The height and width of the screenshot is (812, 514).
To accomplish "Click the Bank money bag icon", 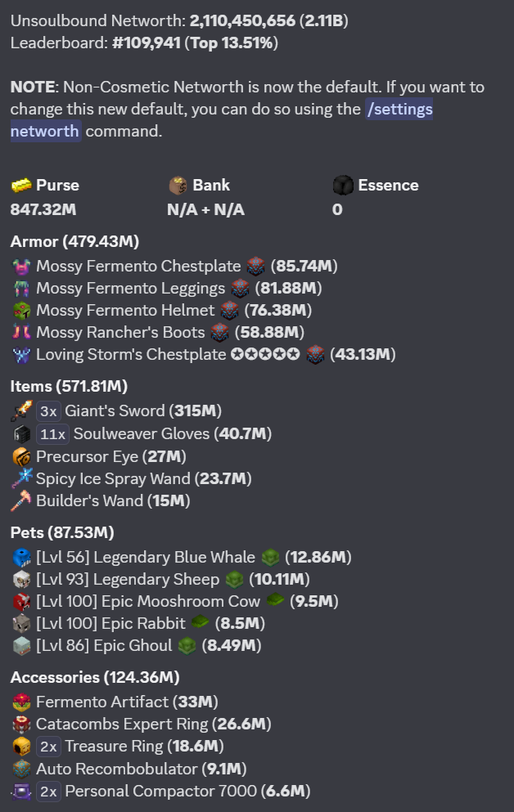I will (178, 185).
